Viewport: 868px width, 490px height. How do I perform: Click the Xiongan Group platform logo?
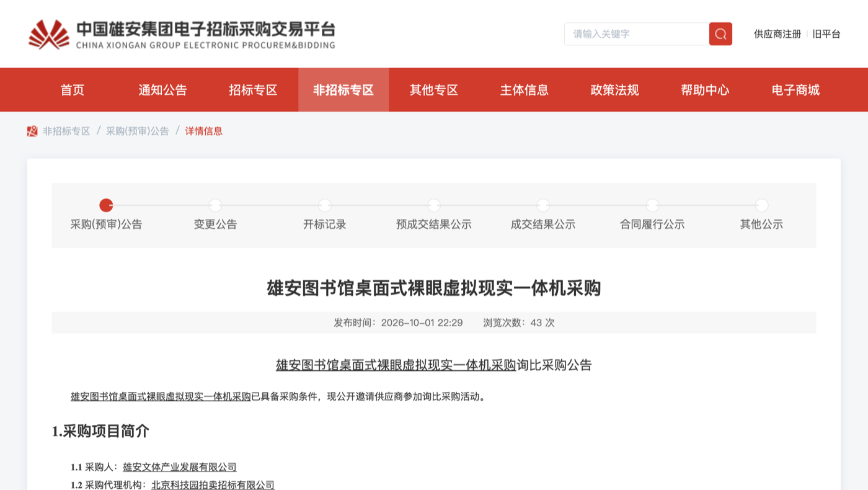click(182, 34)
